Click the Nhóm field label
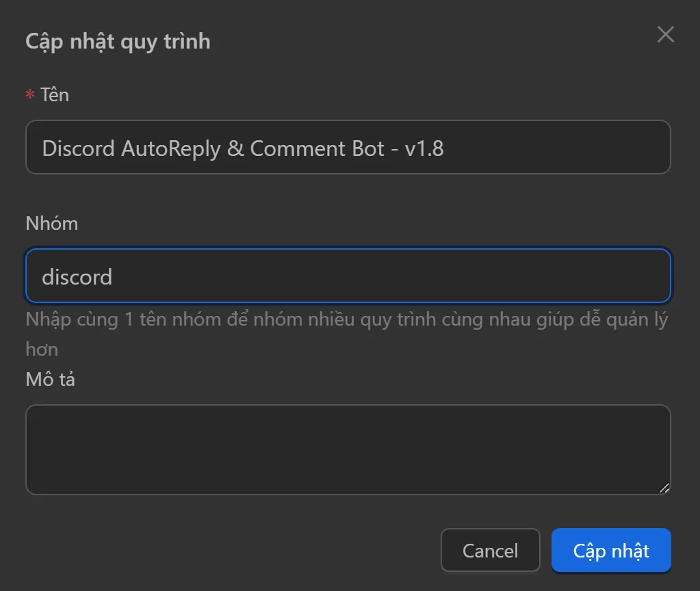Image resolution: width=700 pixels, height=591 pixels. pos(52,224)
